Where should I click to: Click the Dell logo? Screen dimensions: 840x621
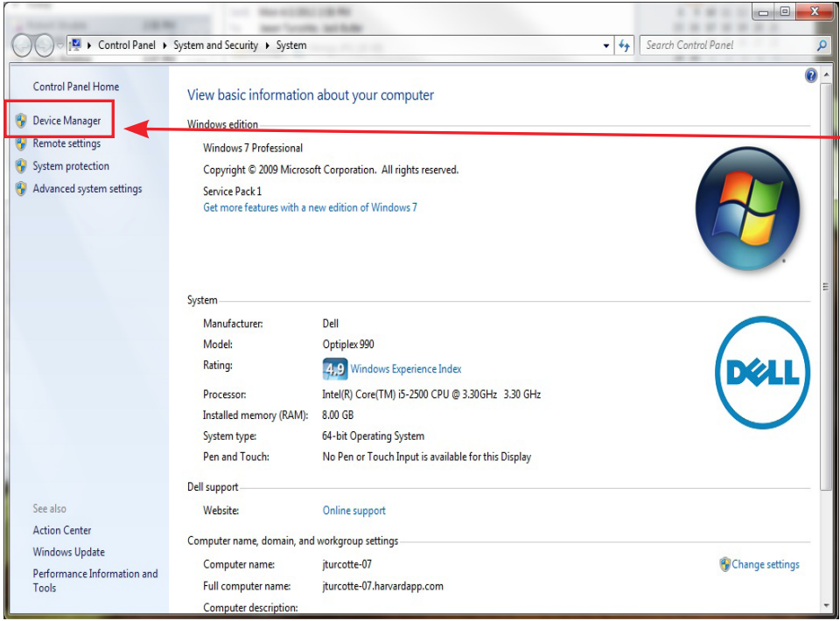[762, 373]
